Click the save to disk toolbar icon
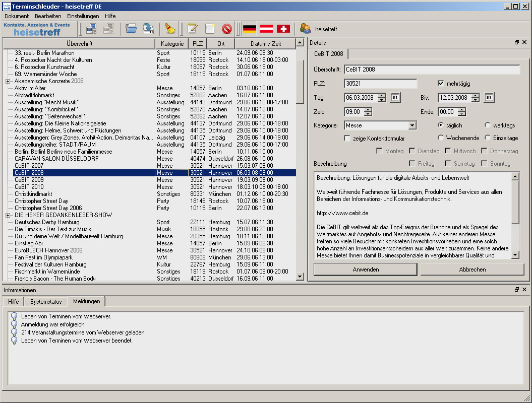The width and height of the screenshot is (532, 403). [x=148, y=29]
